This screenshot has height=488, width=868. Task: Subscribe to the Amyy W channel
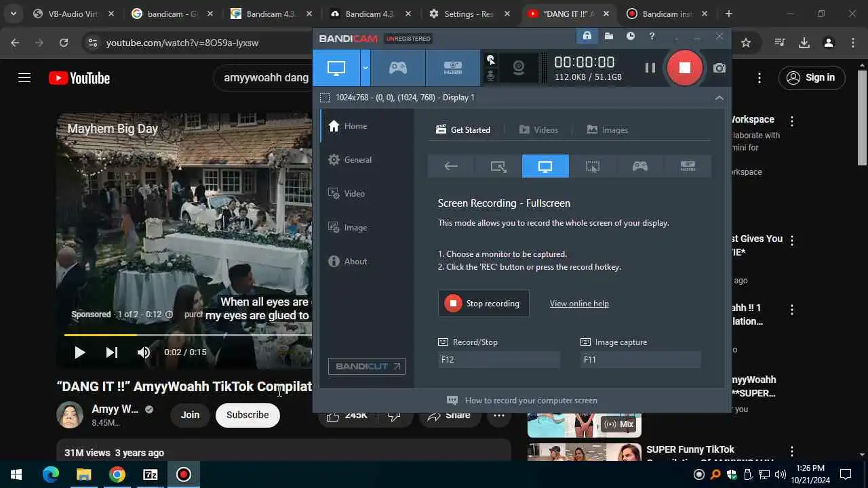(x=248, y=415)
